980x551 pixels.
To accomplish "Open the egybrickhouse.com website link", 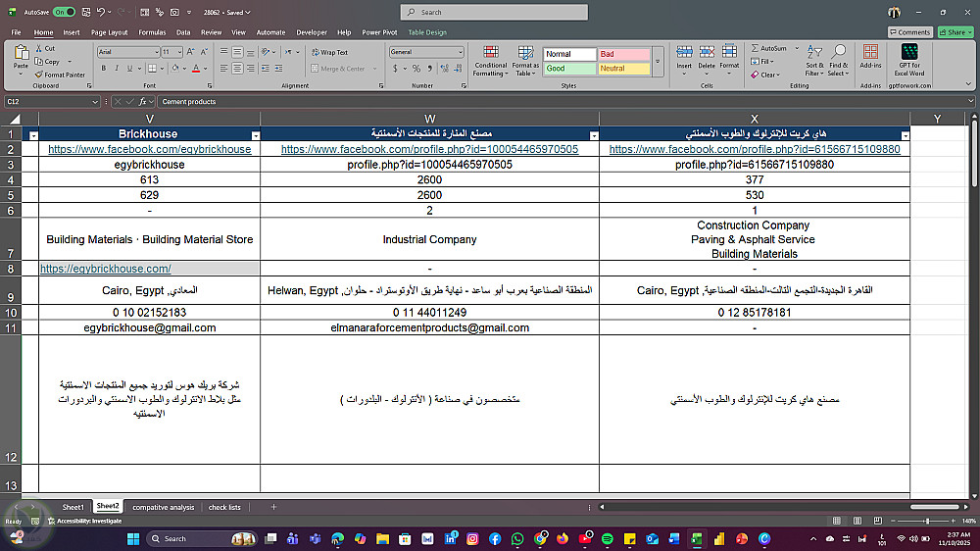I will click(106, 269).
